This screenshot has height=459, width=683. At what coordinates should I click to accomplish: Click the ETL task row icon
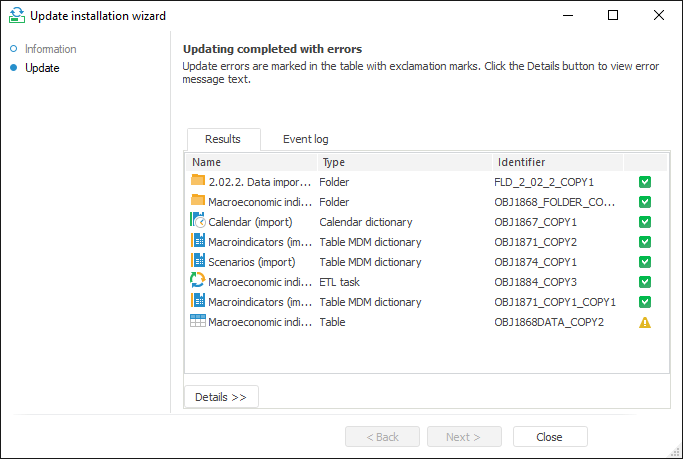[x=197, y=282]
